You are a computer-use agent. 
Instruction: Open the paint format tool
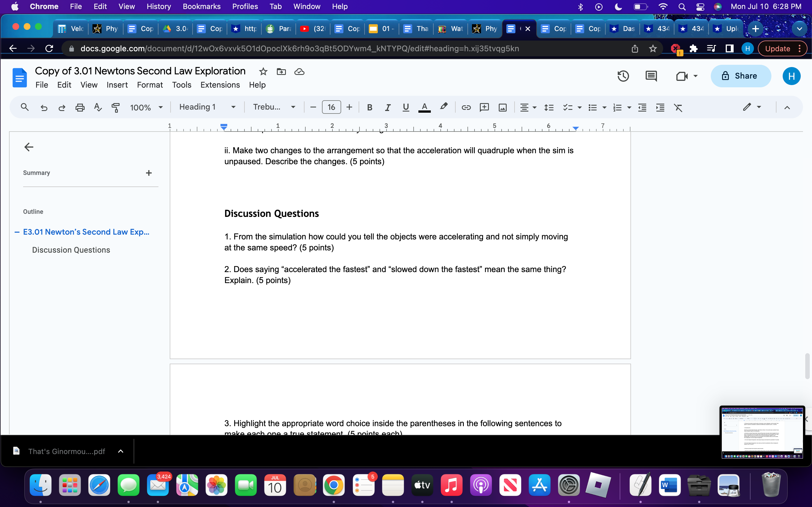tap(115, 107)
